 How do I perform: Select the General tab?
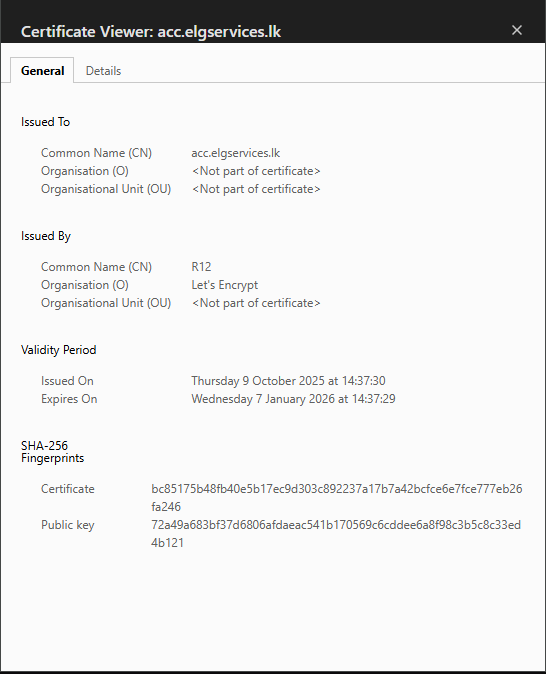(43, 70)
